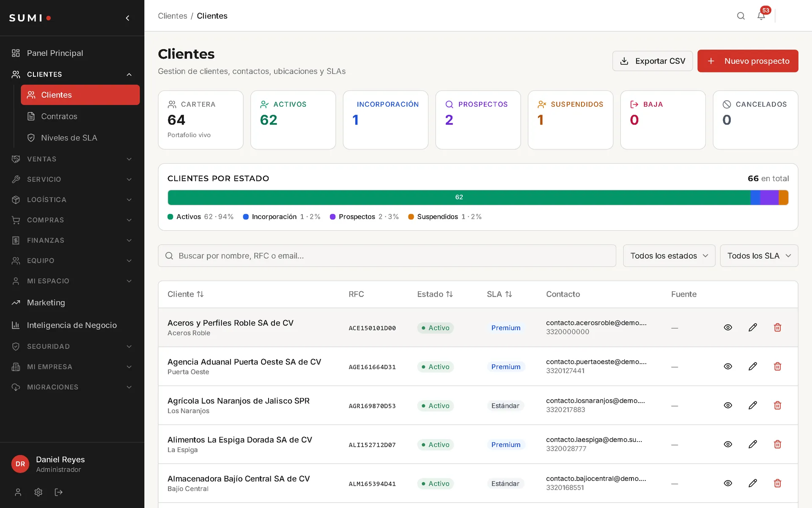
Task: Edit Aceros y Perfiles Roble client
Action: pos(753,327)
